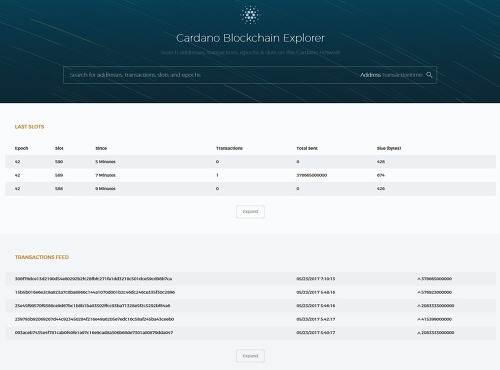Click the Transactions column header
The width and height of the screenshot is (500, 370).
[x=229, y=148]
